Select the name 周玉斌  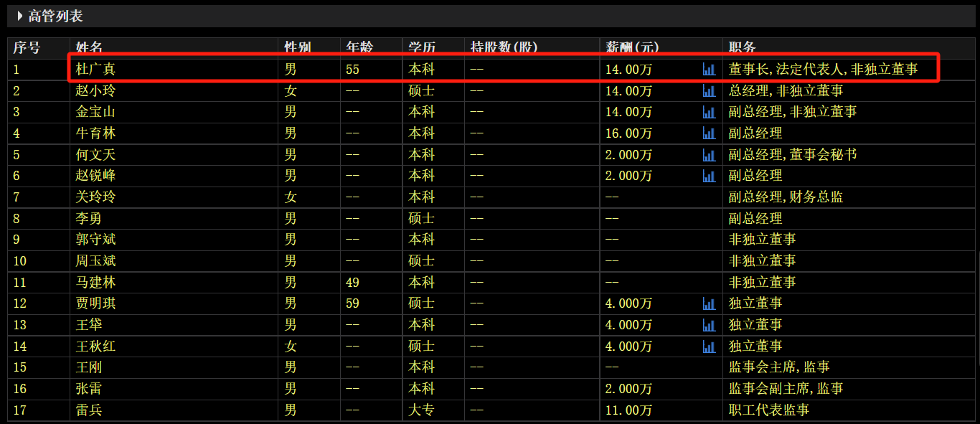[95, 261]
